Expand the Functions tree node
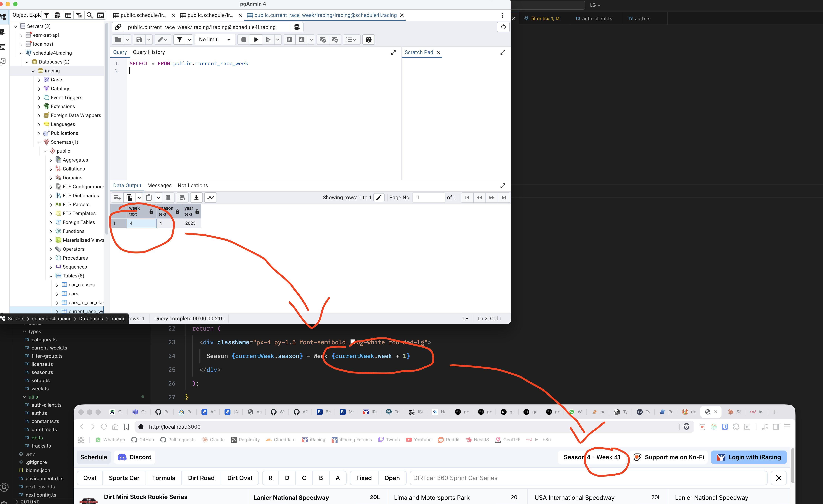This screenshot has width=823, height=504. [51, 231]
